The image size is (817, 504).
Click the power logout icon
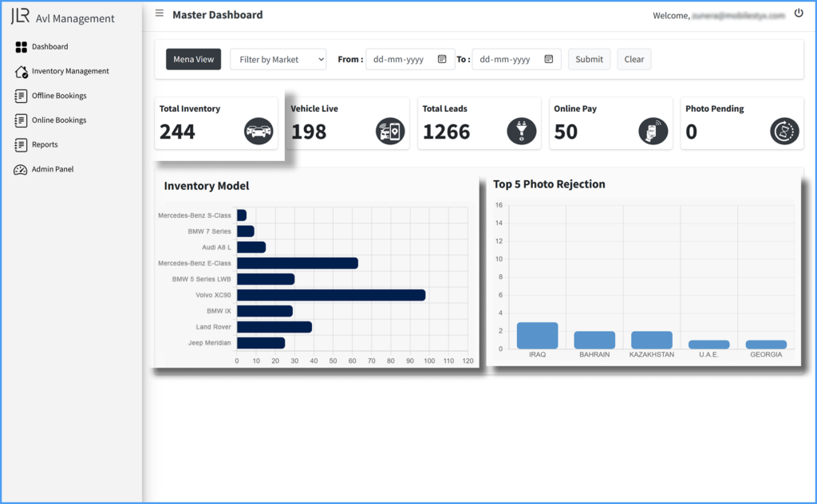tap(799, 14)
